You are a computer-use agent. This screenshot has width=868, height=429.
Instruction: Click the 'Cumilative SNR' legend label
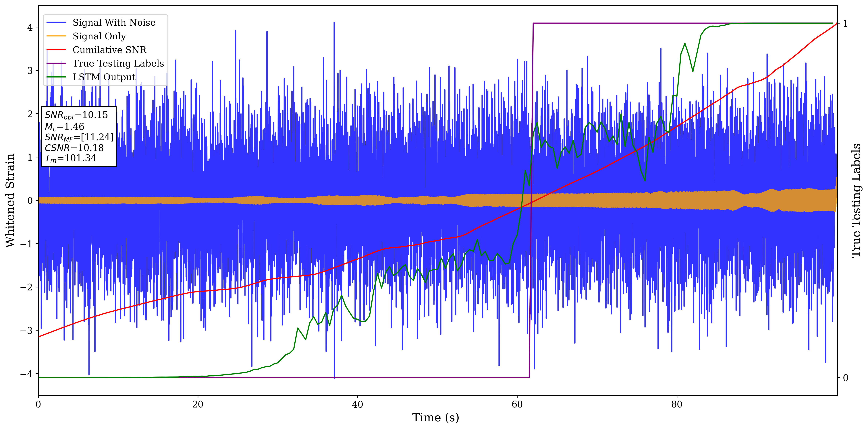click(x=109, y=50)
